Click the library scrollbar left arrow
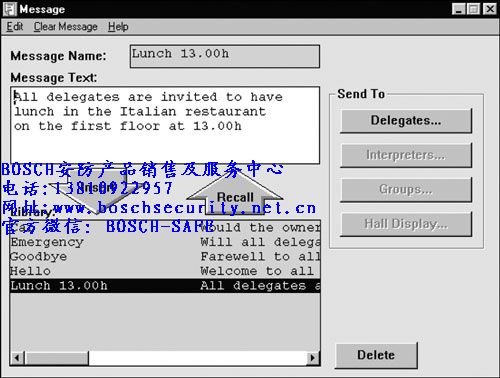 coord(17,358)
